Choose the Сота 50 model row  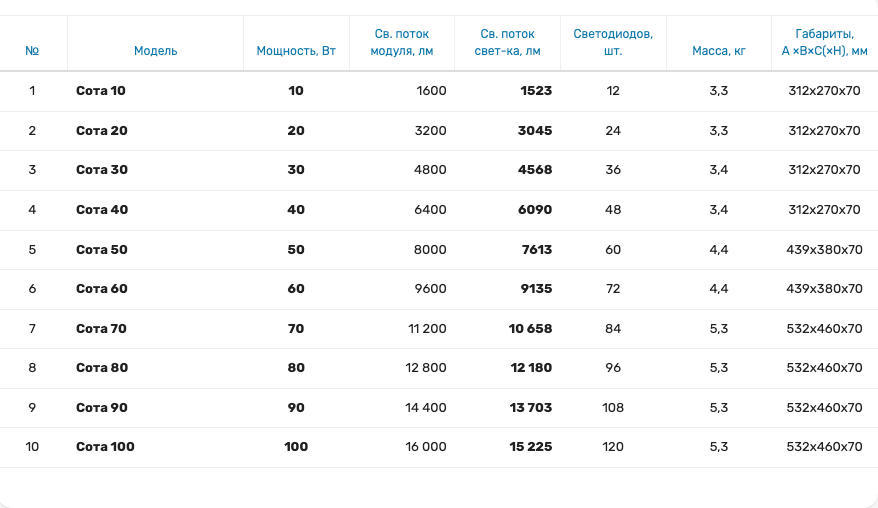tap(102, 249)
